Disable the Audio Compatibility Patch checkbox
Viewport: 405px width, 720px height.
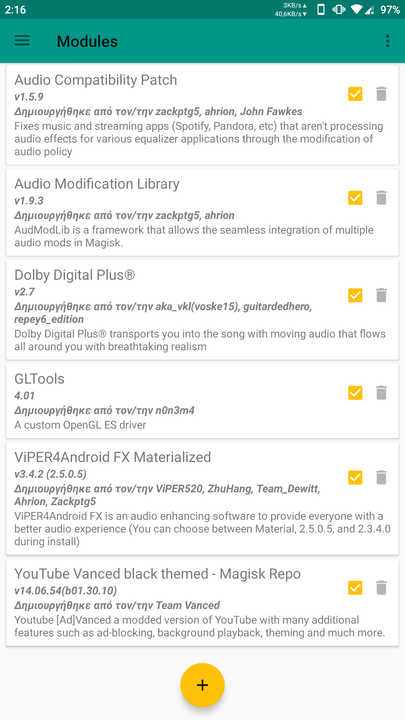click(355, 94)
